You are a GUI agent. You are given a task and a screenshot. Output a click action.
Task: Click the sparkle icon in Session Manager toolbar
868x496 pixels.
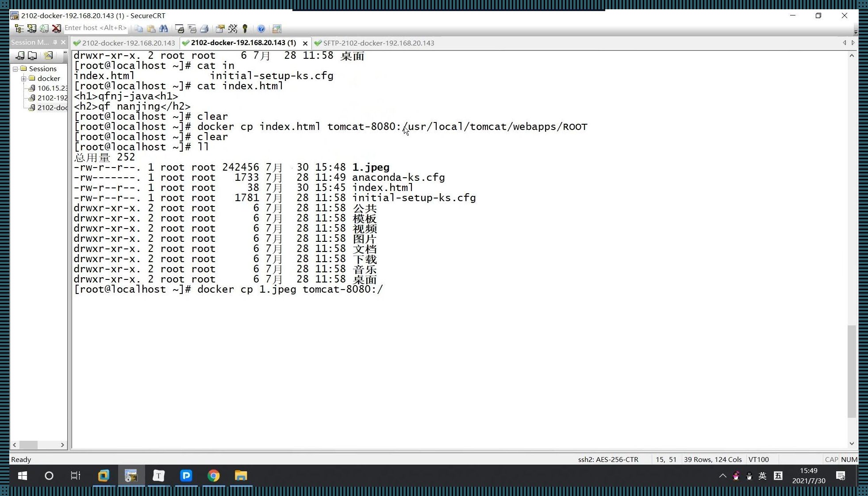(x=48, y=55)
